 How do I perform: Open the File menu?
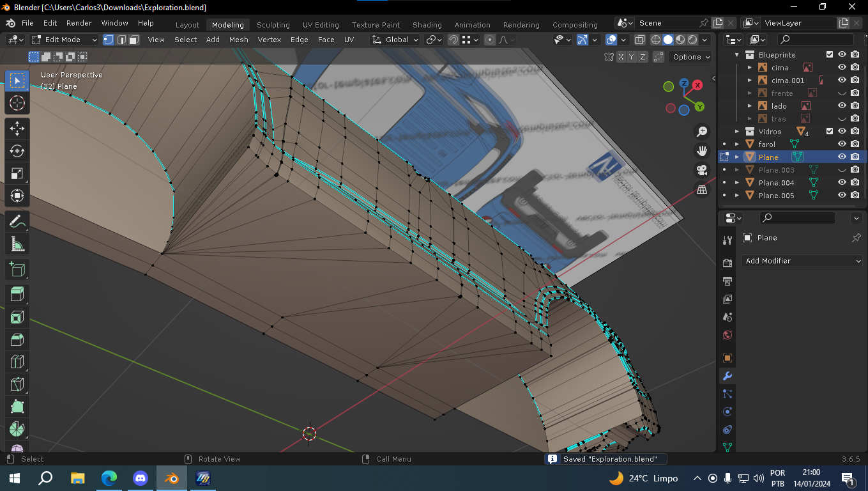tap(27, 23)
